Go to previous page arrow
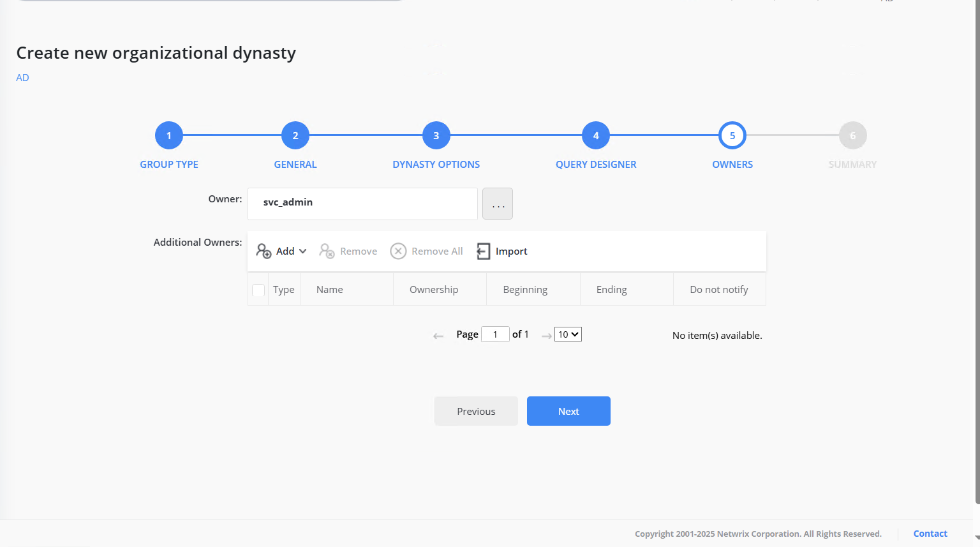This screenshot has width=980, height=547. click(x=438, y=336)
